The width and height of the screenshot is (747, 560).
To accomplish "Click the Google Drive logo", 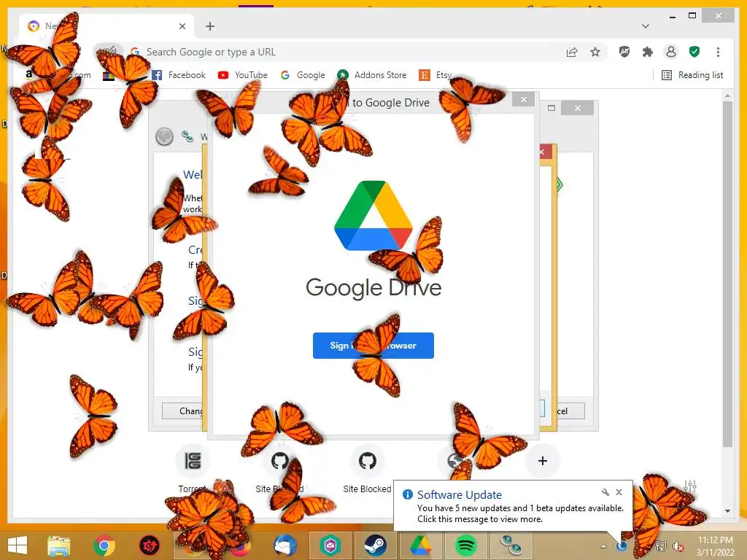I will (373, 216).
